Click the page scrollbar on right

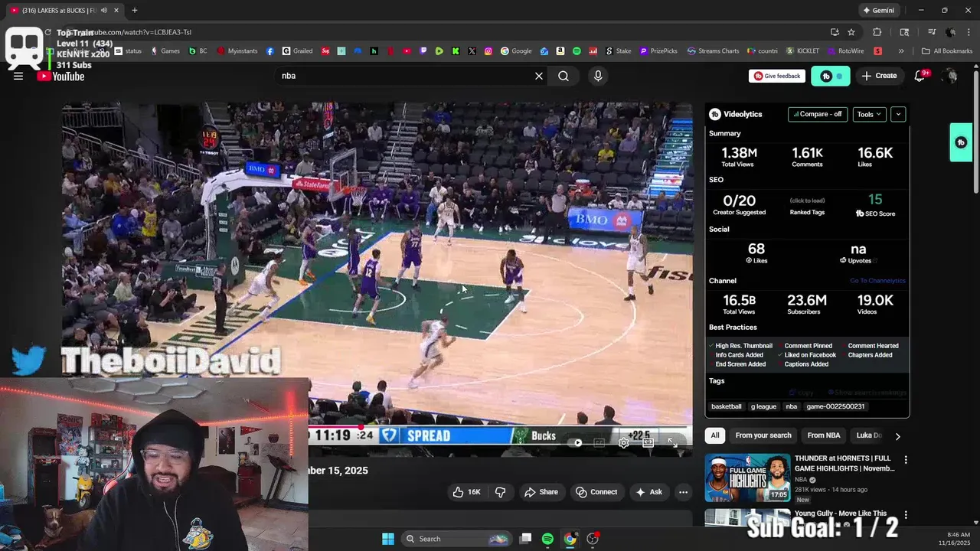tap(975, 130)
